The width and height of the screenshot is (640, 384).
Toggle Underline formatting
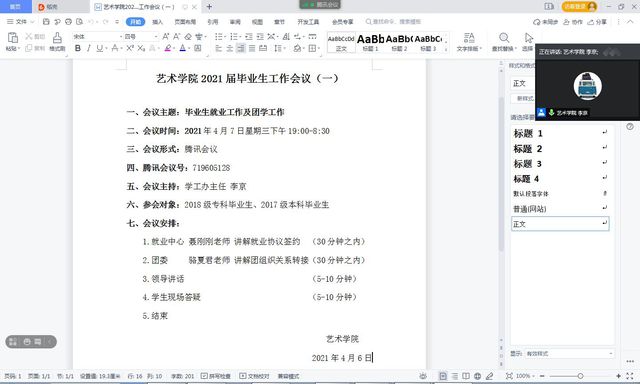pos(99,48)
